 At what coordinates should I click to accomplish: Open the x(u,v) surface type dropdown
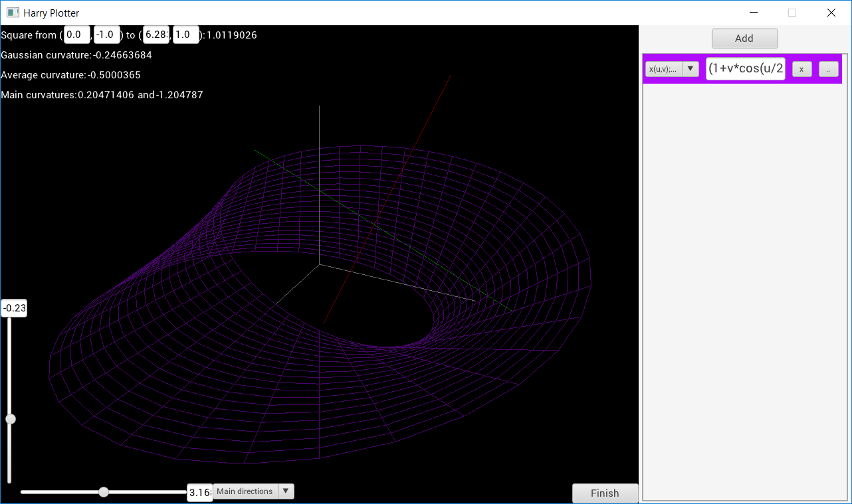tap(672, 69)
